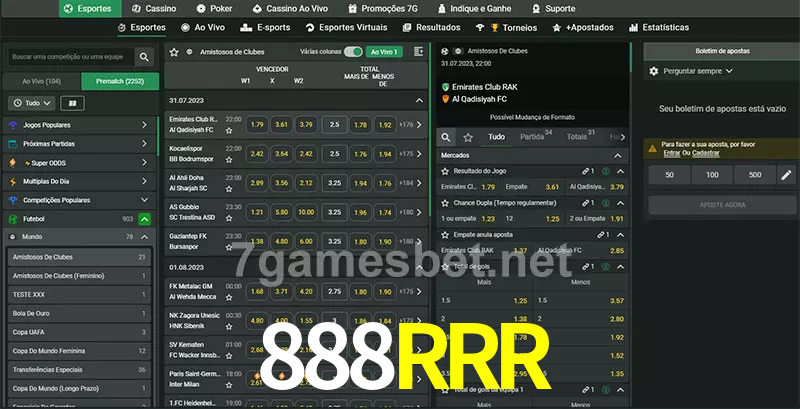The height and width of the screenshot is (409, 800).
Task: Favorite the Emirates Club RAK match star
Action: [229, 131]
